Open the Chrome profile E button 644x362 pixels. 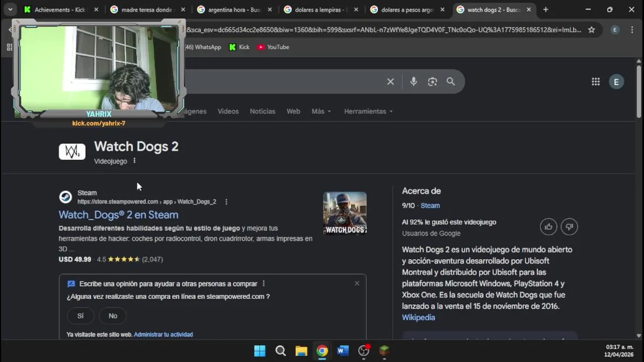coord(615,30)
